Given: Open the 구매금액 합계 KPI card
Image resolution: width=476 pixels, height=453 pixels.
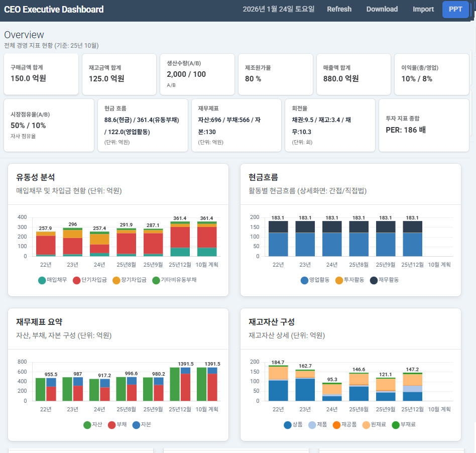Looking at the screenshot, I should pos(41,74).
